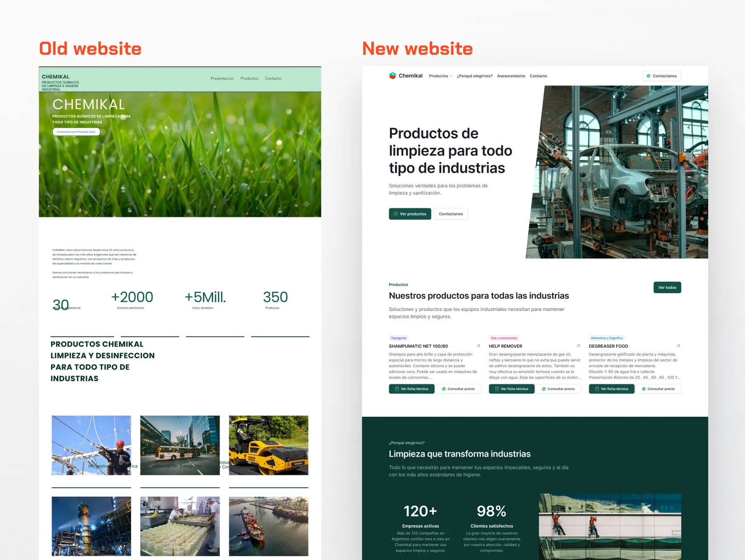745x560 pixels.
Task: Open the food factory workers thumbnail
Action: coord(180,526)
